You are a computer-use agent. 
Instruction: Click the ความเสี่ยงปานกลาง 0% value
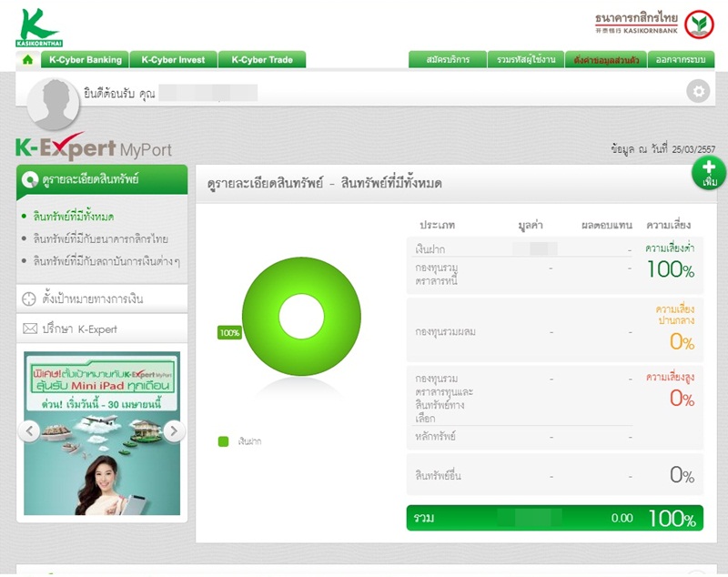pos(682,342)
